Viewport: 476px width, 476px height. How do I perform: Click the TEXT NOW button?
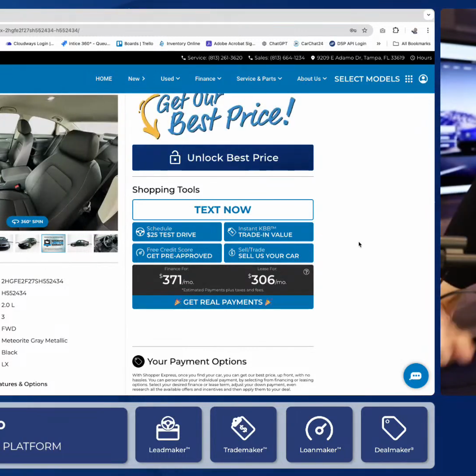pyautogui.click(x=223, y=210)
